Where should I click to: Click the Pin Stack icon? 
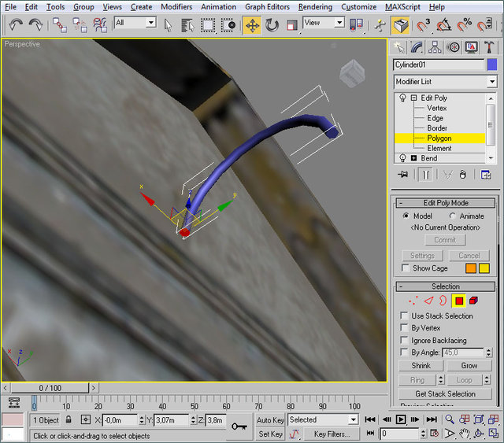point(403,175)
